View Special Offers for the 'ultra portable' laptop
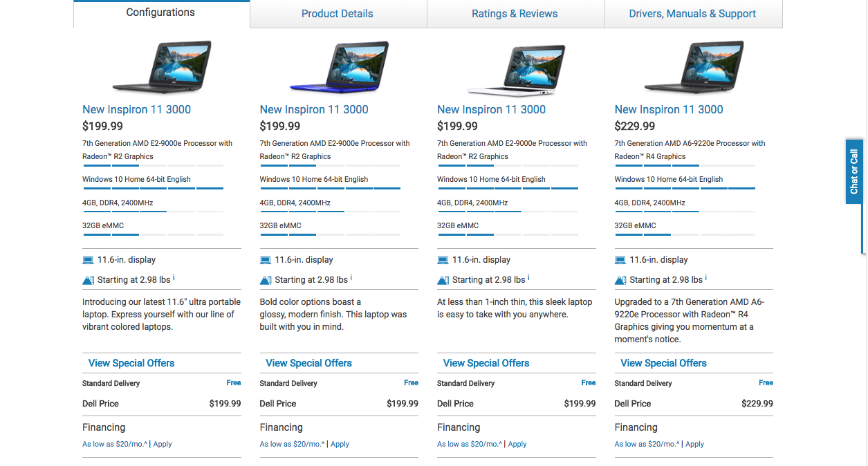The height and width of the screenshot is (466, 868). point(131,363)
